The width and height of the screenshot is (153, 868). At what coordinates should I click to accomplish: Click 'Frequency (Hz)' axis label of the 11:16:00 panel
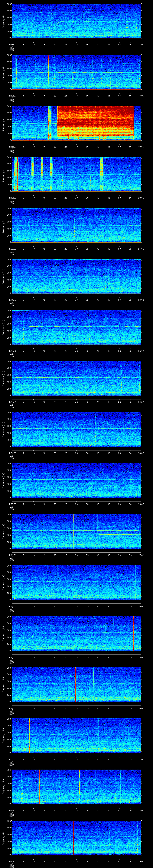[3, 21]
